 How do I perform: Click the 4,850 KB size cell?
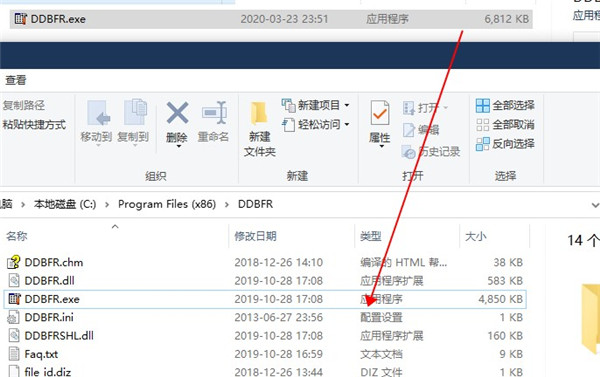point(501,299)
